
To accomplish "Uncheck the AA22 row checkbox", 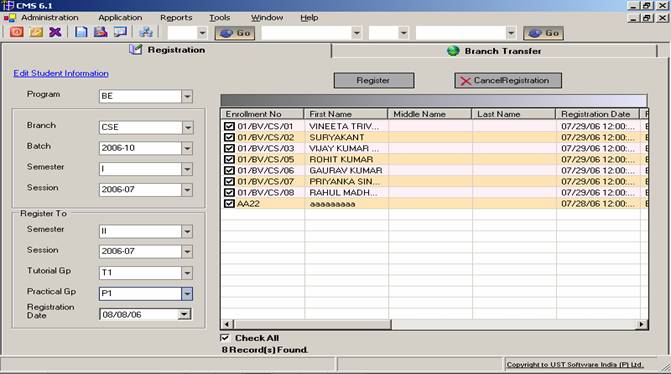I will click(x=229, y=204).
